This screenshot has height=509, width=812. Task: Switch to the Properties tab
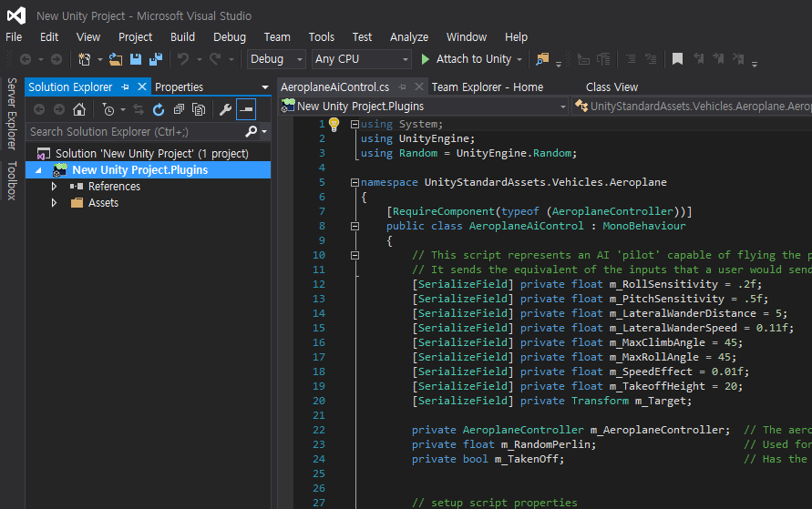180,87
